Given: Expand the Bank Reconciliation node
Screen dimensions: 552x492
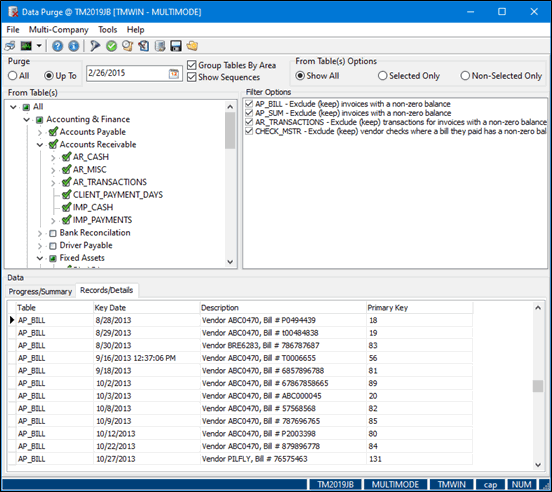Looking at the screenshot, I should [x=39, y=233].
